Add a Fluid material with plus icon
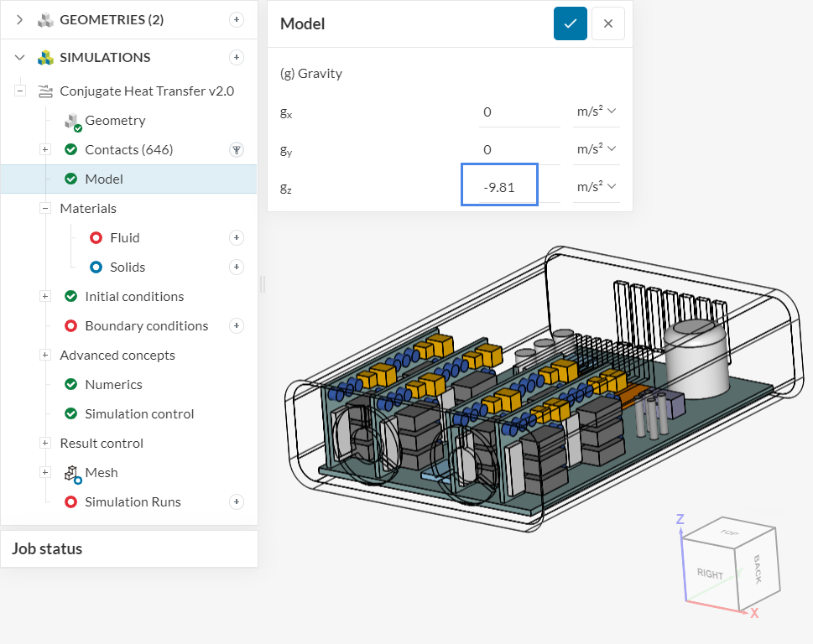Viewport: 813px width, 644px height. pos(237,238)
